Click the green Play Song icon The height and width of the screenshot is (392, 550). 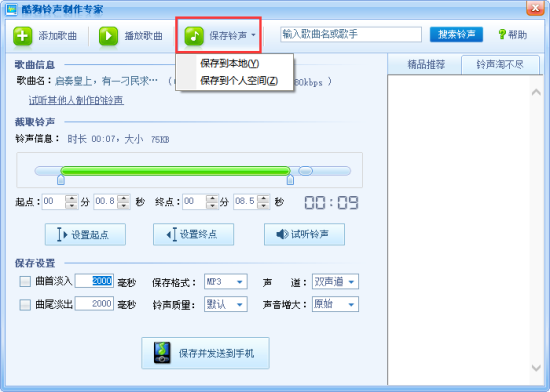point(108,36)
